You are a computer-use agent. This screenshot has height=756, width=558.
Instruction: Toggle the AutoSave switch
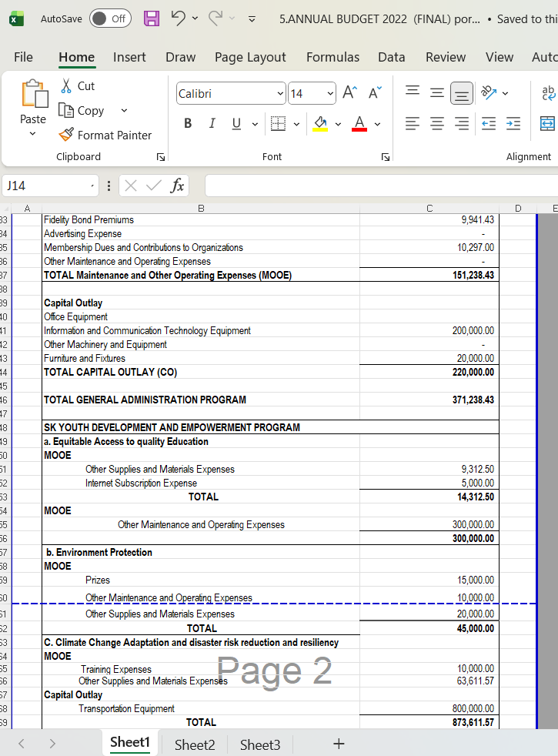click(110, 18)
